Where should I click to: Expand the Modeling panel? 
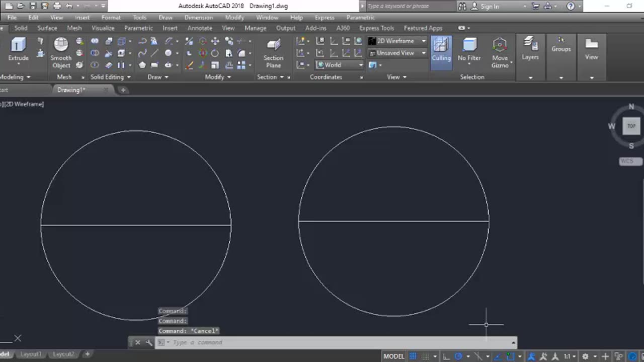point(14,77)
